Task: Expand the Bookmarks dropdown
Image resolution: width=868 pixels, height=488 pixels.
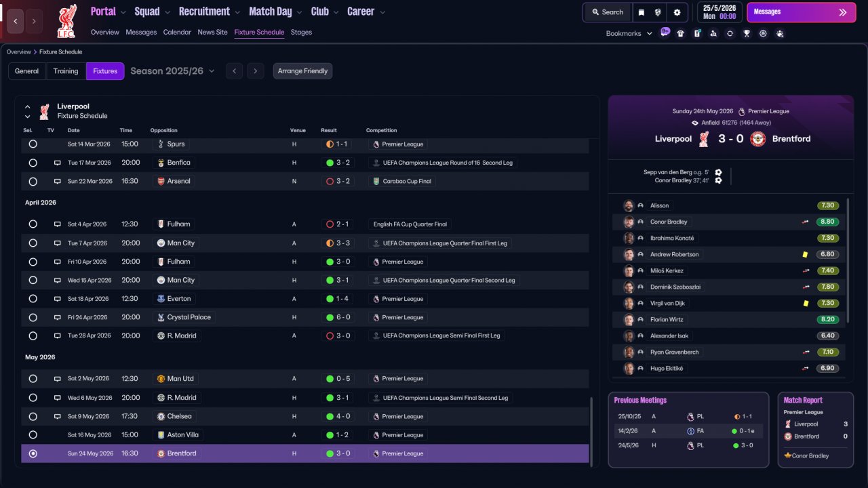Action: coord(629,33)
